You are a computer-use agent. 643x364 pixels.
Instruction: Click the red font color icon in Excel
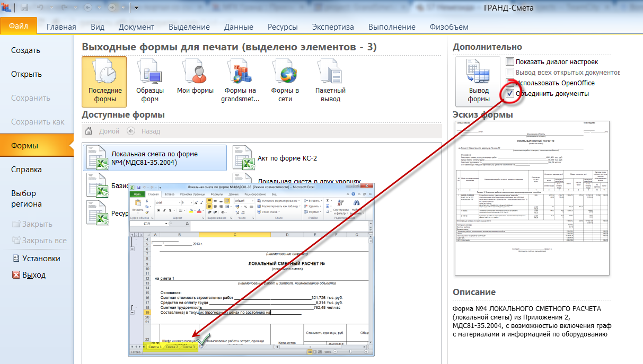[x=199, y=210]
